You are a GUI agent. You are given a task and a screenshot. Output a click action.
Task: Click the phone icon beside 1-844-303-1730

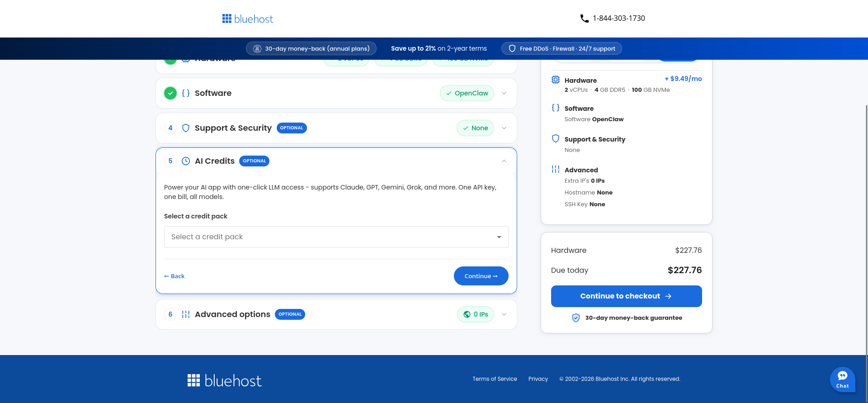(585, 19)
